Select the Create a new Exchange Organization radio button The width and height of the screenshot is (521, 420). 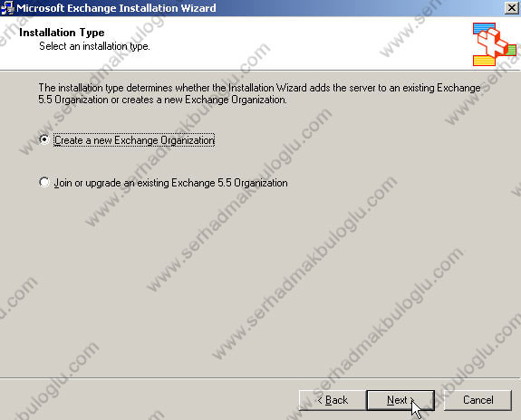[43, 139]
